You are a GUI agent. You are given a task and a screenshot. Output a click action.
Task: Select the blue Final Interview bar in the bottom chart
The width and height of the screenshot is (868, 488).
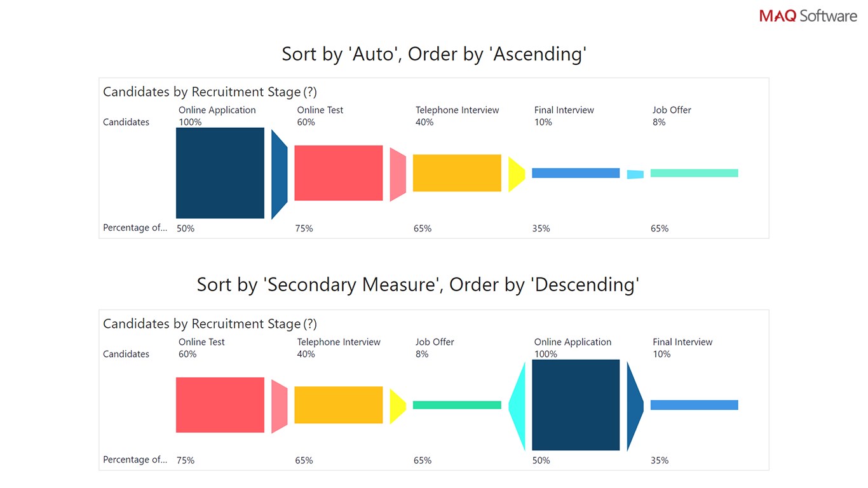(694, 405)
